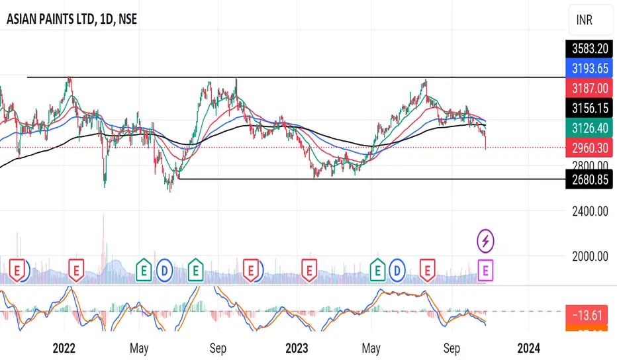617x364 pixels.
Task: Open the purple upcoming earnings E marker
Action: [x=485, y=271]
